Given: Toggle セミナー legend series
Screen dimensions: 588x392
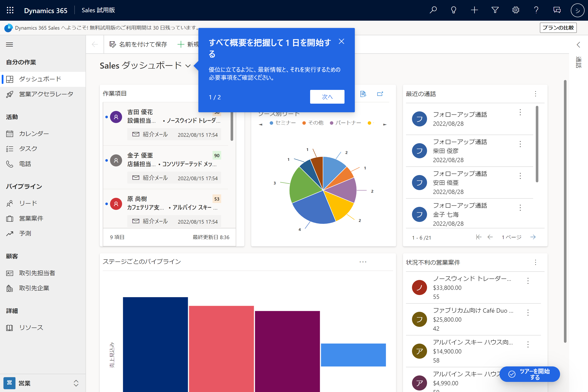Looking at the screenshot, I should pyautogui.click(x=283, y=123).
